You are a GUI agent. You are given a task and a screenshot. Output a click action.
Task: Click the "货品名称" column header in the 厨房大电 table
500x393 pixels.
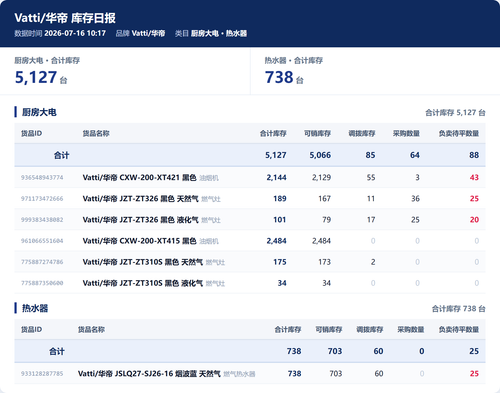(96, 133)
